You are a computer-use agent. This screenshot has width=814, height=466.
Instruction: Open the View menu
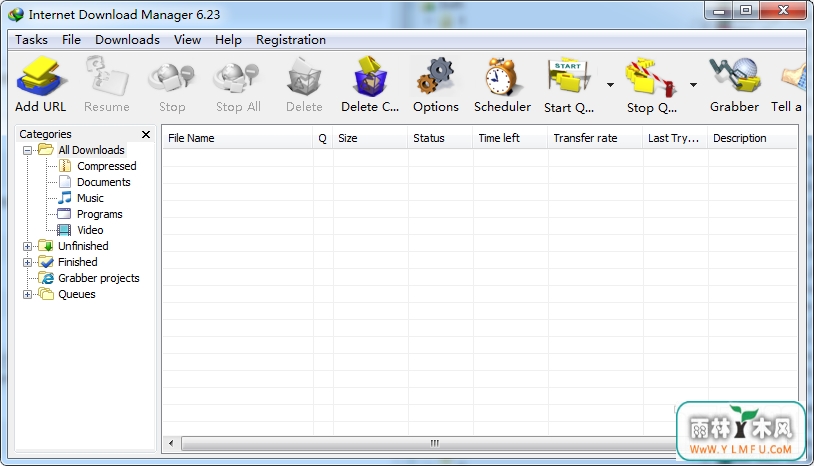click(x=187, y=40)
